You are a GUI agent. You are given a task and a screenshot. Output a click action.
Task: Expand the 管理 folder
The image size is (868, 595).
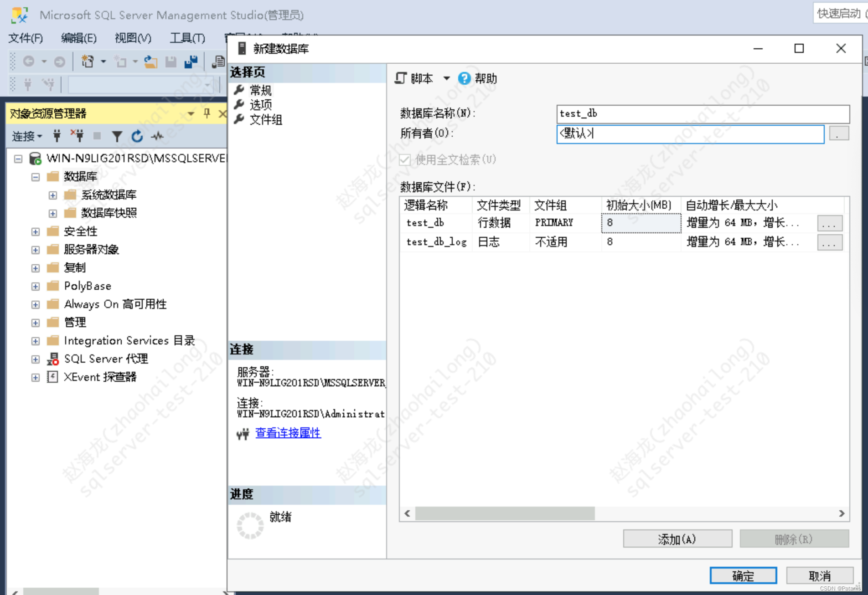pos(36,323)
